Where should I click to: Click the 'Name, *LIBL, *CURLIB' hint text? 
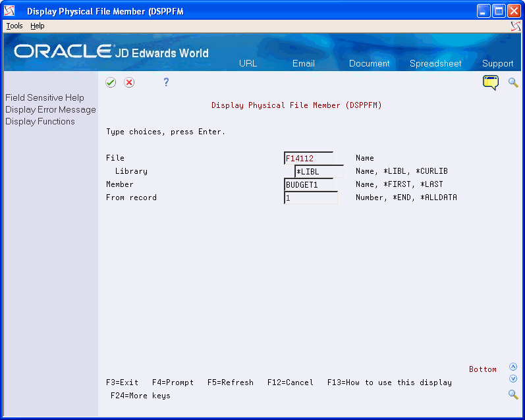(x=401, y=171)
